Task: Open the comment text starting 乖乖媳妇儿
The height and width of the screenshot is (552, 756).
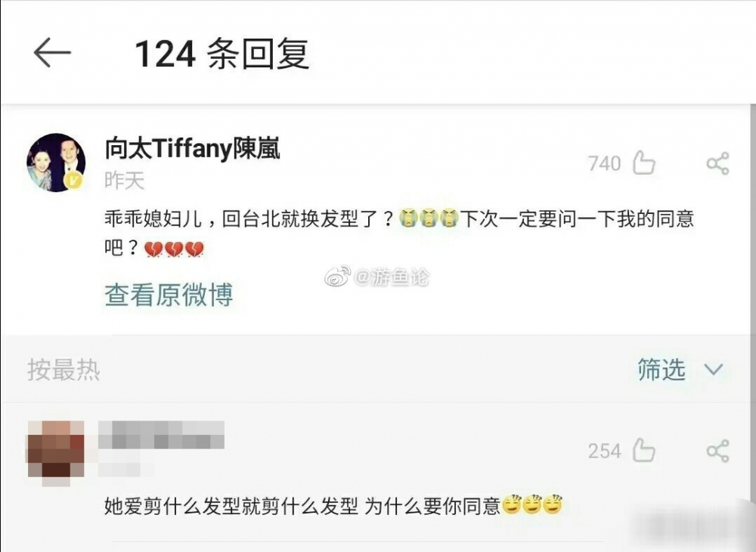Action: [x=399, y=234]
